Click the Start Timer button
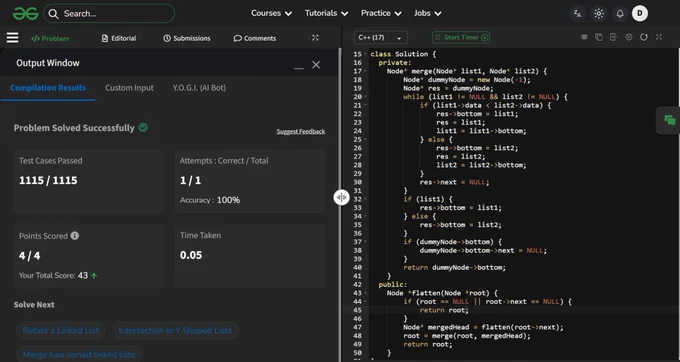This screenshot has height=362, width=680. click(x=461, y=37)
